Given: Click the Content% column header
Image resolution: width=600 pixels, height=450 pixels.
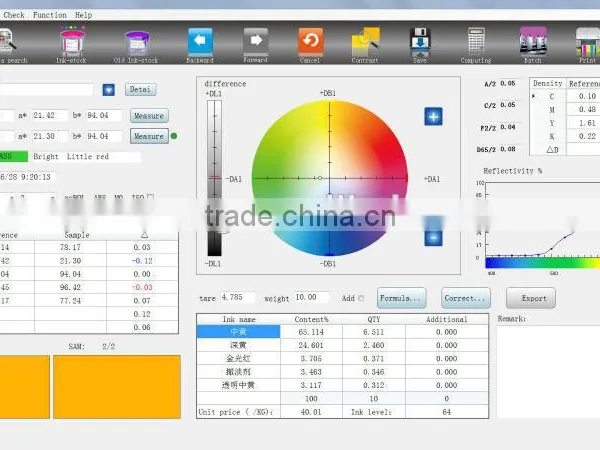Looking at the screenshot, I should (x=311, y=319).
